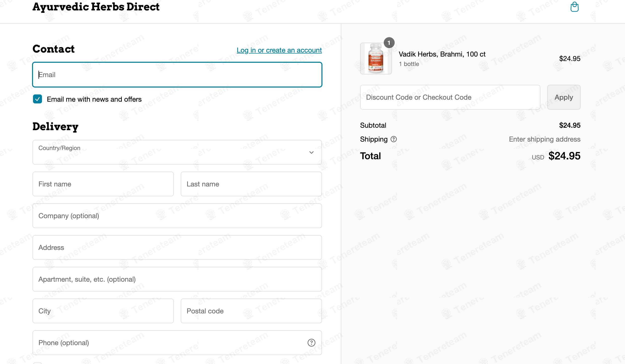Click the Discount Code or Checkout Code field

pyautogui.click(x=450, y=97)
